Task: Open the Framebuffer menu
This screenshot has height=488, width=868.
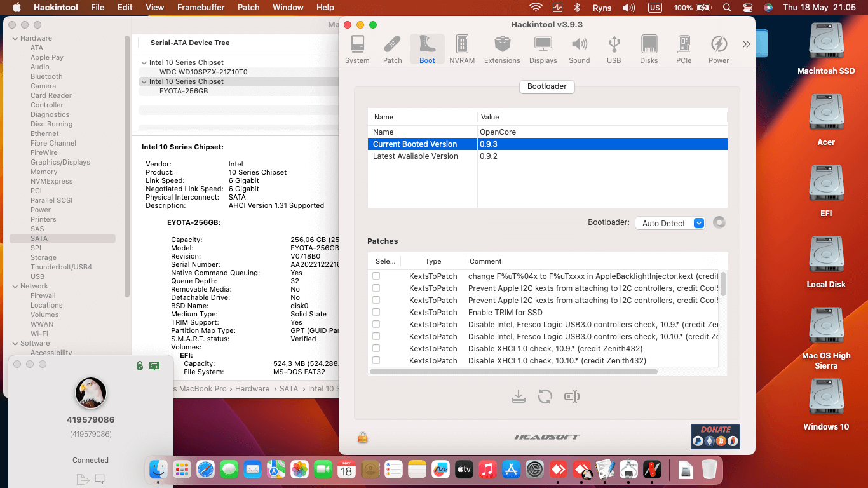Action: (x=201, y=8)
